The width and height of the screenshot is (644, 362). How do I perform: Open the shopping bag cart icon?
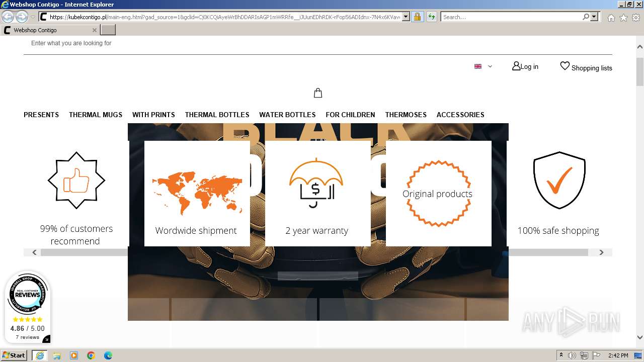(x=318, y=93)
